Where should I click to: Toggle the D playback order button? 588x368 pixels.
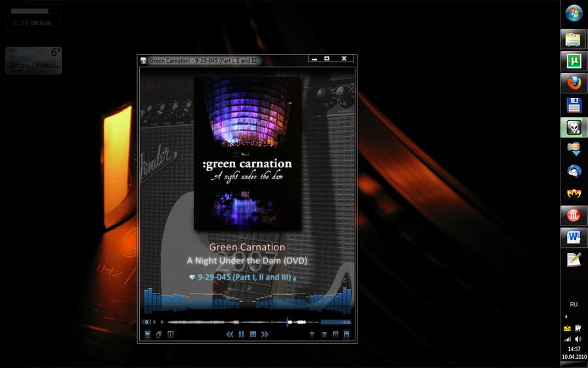coord(146,322)
